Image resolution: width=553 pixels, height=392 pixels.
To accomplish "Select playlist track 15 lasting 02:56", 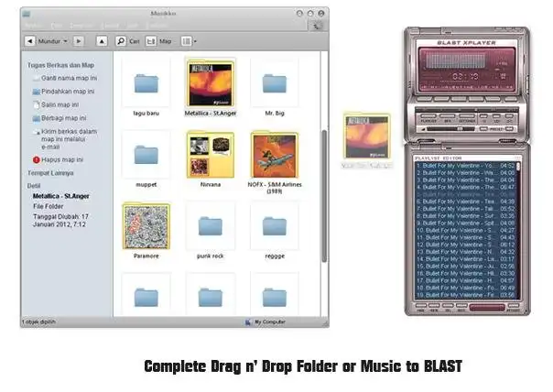I will [x=465, y=267].
